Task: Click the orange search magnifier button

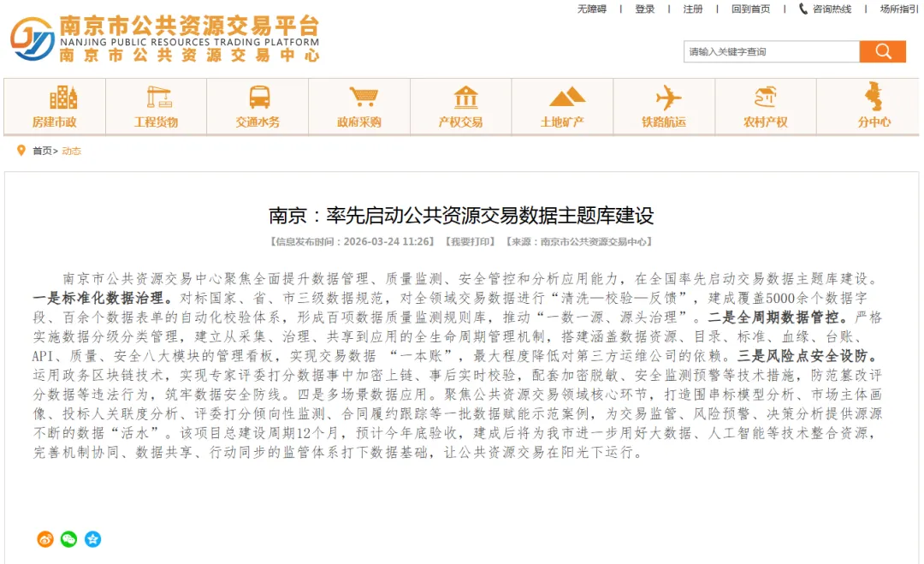Action: pos(882,51)
